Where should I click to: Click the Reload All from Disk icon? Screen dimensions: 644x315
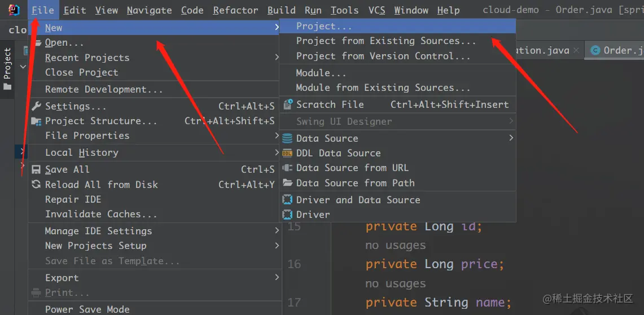(36, 185)
